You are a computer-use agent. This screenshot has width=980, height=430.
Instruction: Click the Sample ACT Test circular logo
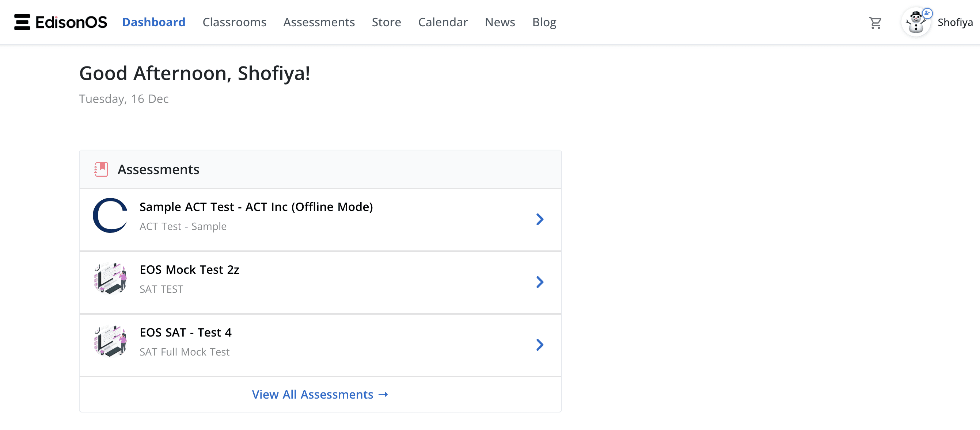pyautogui.click(x=110, y=216)
